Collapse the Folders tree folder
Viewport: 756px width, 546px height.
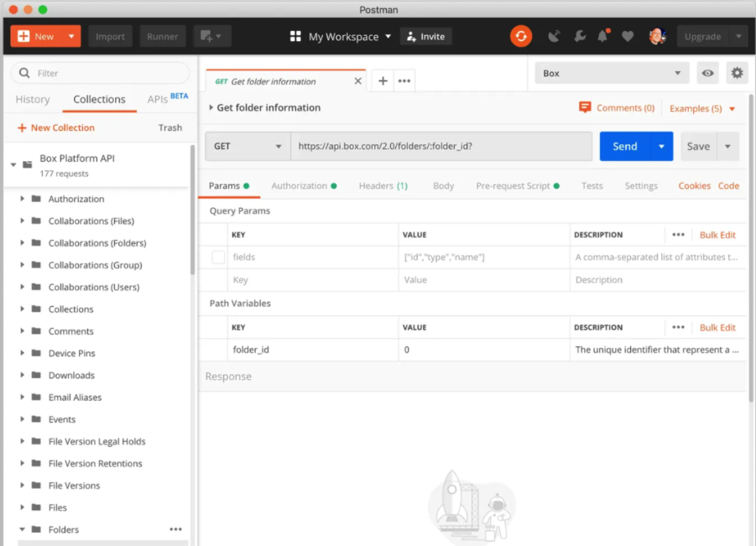click(x=22, y=529)
